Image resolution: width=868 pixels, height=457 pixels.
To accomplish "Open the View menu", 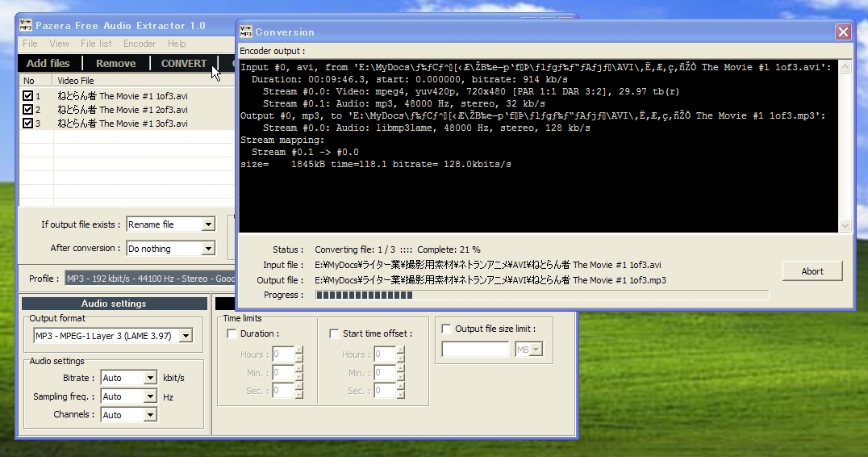I will coord(59,44).
